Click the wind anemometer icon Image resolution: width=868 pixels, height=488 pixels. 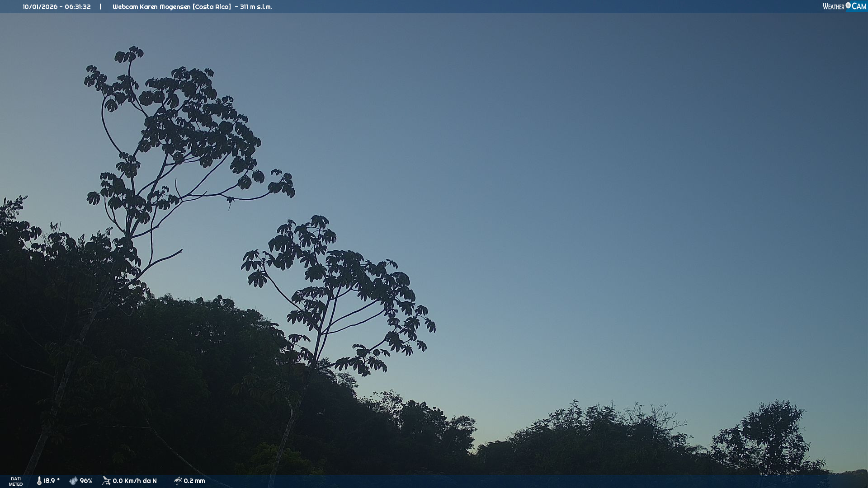(x=106, y=481)
